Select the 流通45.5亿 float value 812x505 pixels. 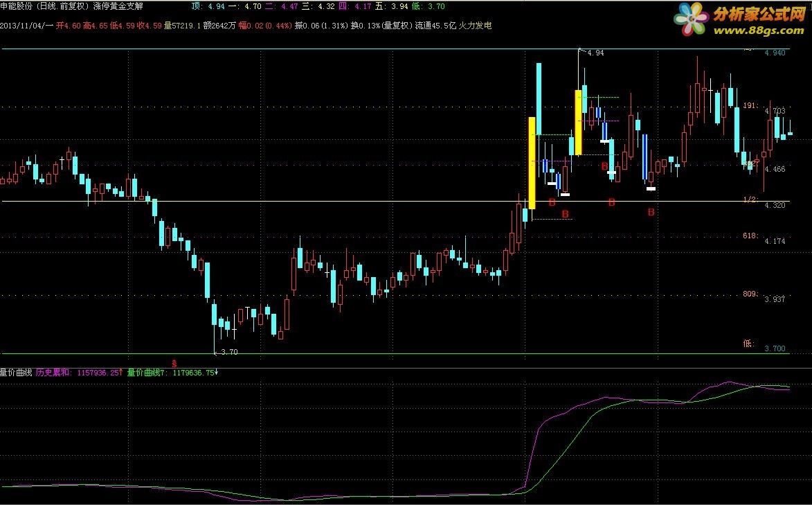436,26
